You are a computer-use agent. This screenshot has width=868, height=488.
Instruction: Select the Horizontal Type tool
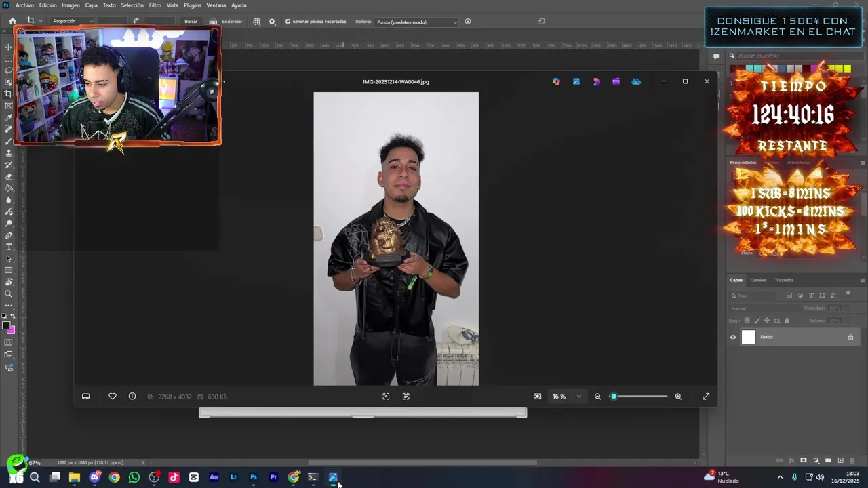coord(9,247)
